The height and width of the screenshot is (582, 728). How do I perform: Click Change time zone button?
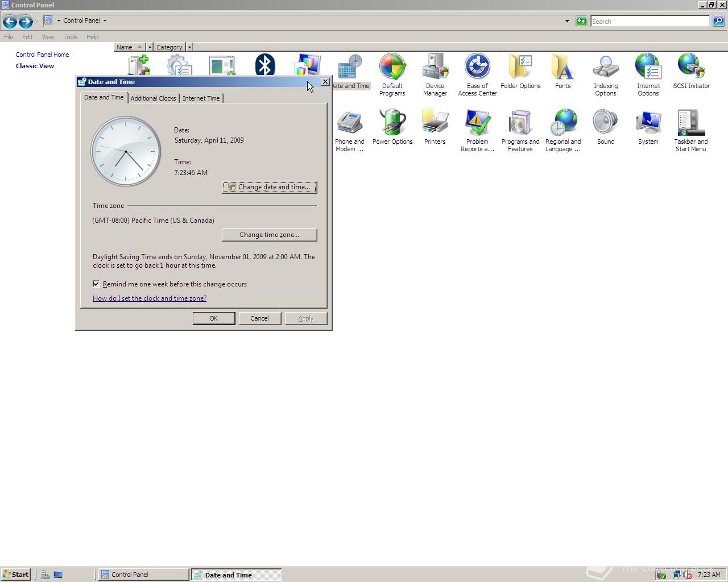(x=270, y=235)
